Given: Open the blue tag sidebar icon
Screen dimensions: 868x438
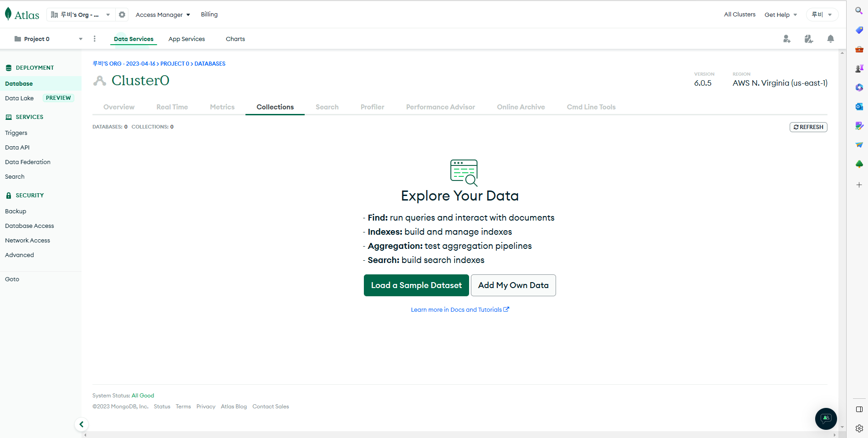Looking at the screenshot, I should pyautogui.click(x=859, y=30).
